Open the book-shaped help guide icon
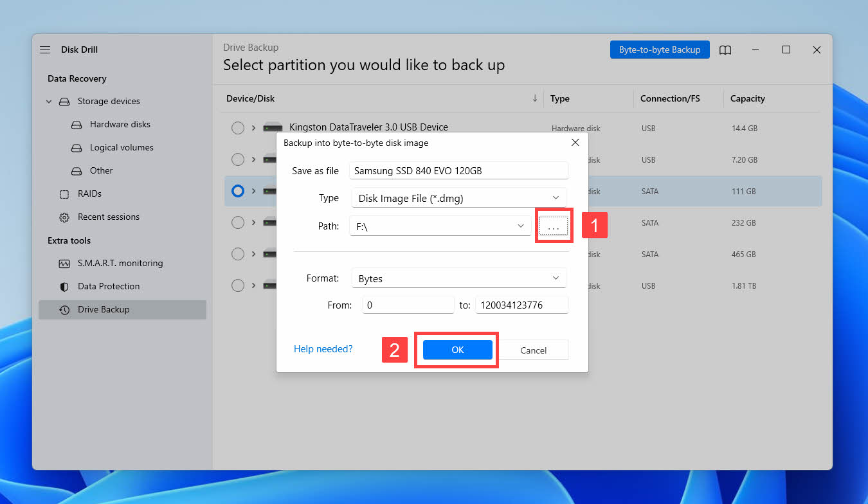 tap(725, 50)
